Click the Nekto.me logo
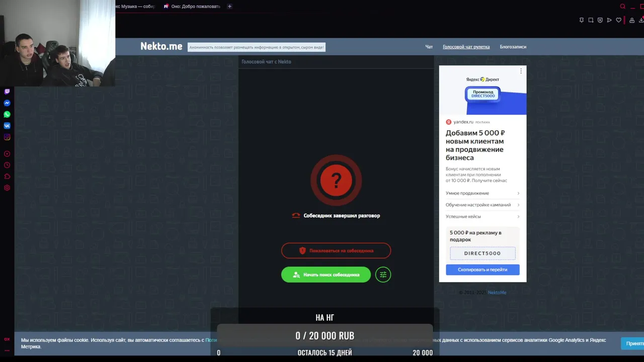Screen dimensions: 644x362 click(x=161, y=46)
